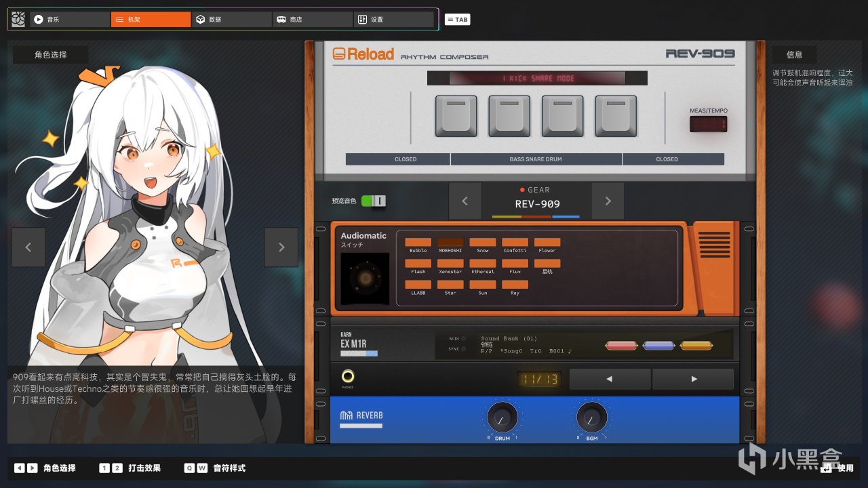
Task: Switch to previous GEAR
Action: click(465, 201)
